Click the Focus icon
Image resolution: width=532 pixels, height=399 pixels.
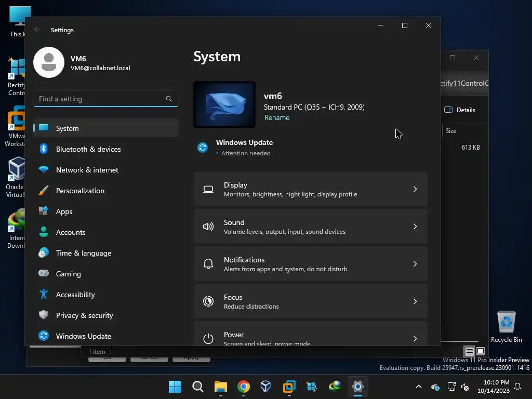pos(208,301)
